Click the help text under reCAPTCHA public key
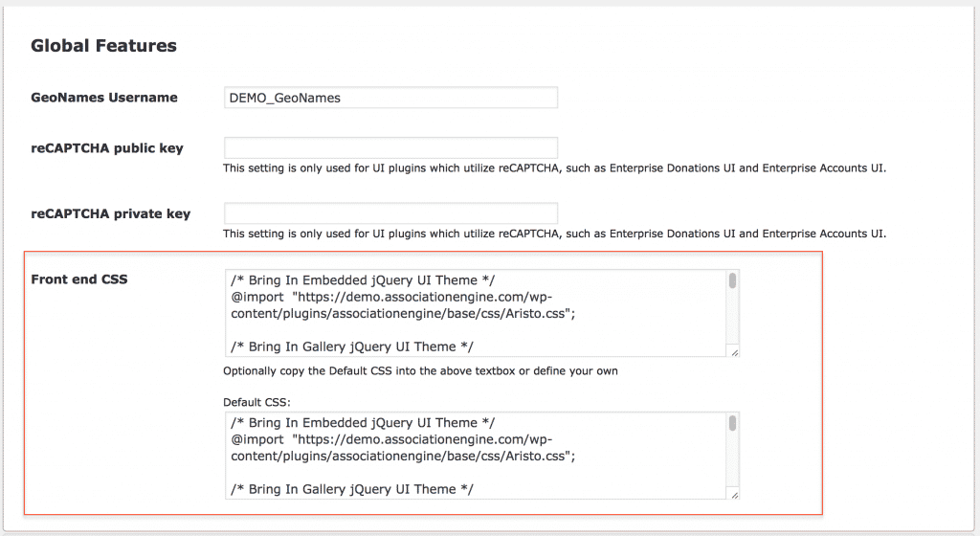The image size is (980, 536). click(554, 168)
